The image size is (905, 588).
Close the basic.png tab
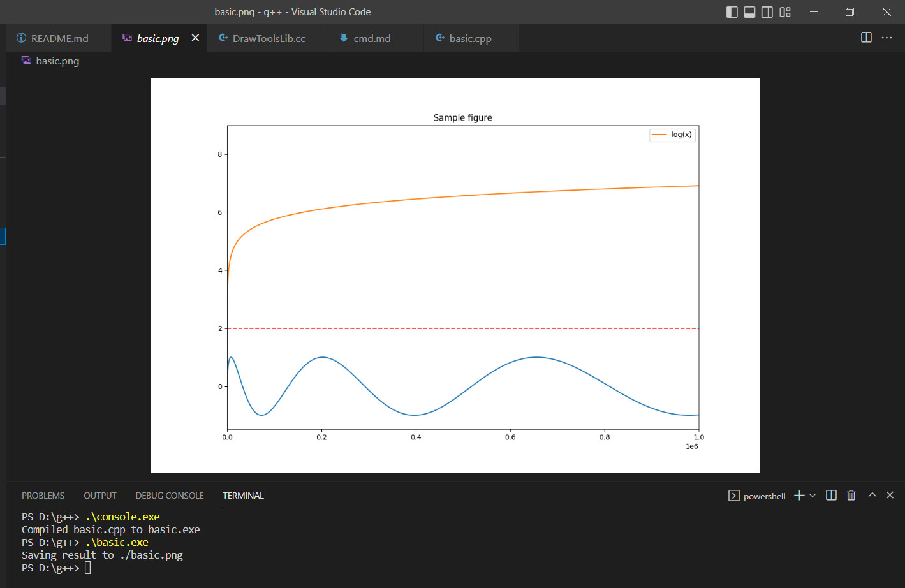click(x=195, y=38)
